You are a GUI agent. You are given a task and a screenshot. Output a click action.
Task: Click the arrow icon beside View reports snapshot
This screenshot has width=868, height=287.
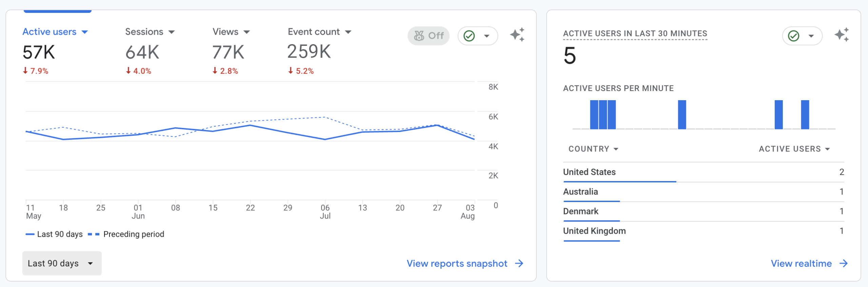pyautogui.click(x=519, y=264)
